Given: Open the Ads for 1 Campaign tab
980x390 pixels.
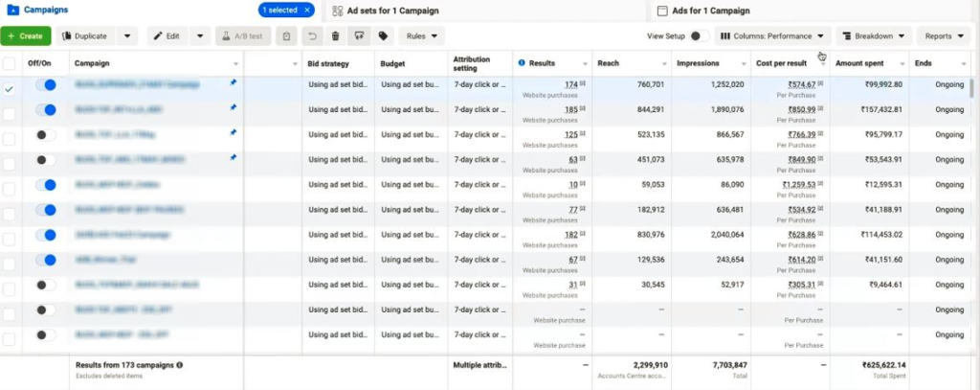Looking at the screenshot, I should (x=709, y=11).
